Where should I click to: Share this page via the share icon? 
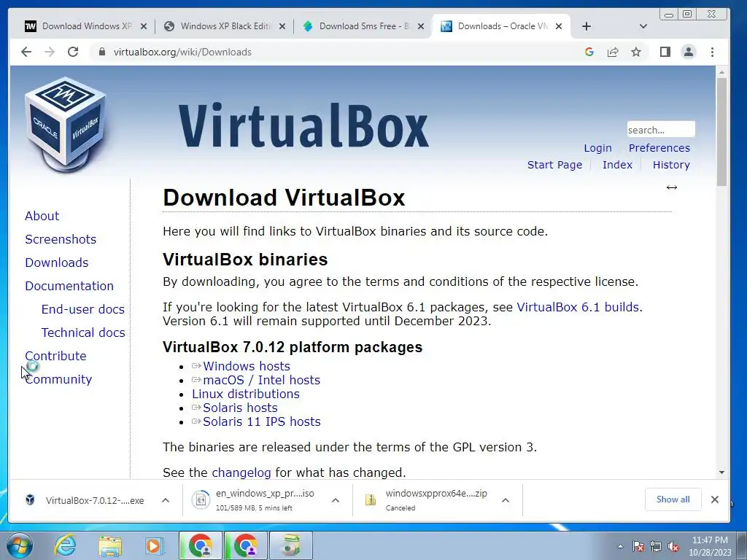(613, 52)
